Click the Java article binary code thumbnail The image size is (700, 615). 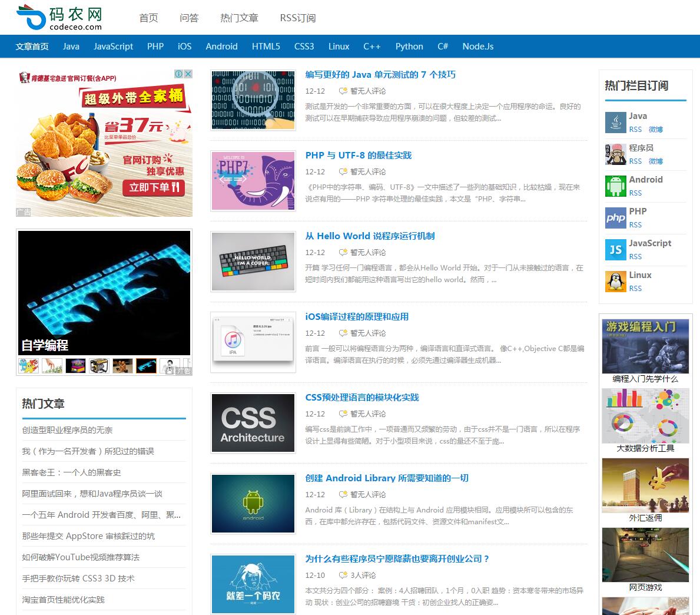pyautogui.click(x=253, y=100)
